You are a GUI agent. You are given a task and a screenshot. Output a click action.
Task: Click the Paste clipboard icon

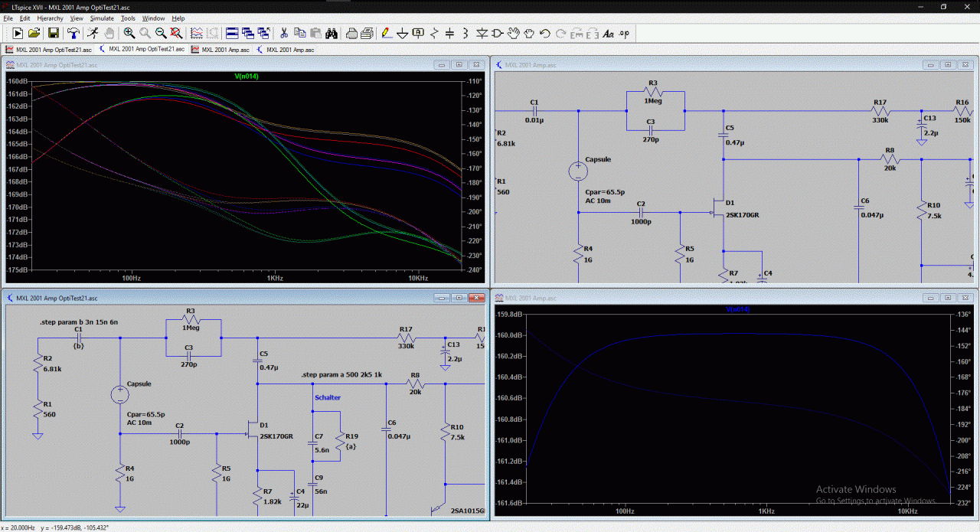pos(315,33)
